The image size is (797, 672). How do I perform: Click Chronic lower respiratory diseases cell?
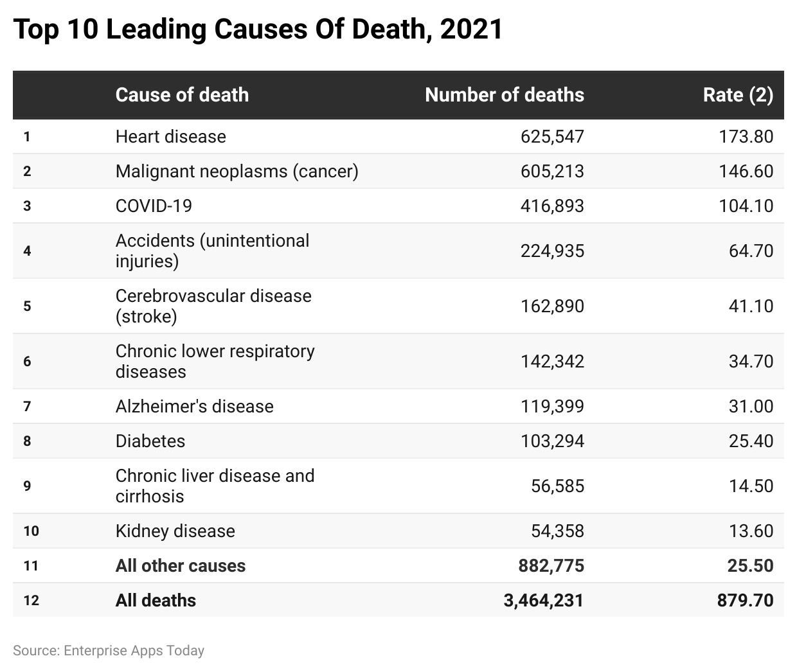point(215,361)
